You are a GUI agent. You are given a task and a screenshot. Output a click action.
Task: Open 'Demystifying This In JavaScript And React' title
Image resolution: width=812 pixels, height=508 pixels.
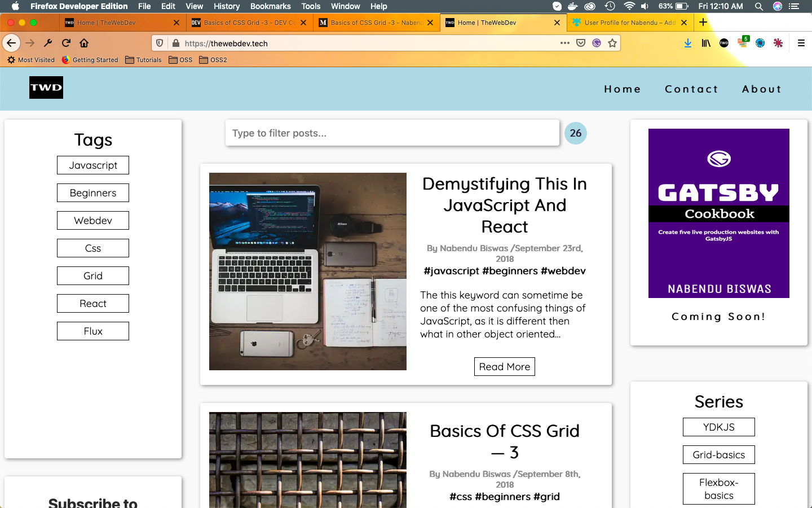[x=505, y=205]
